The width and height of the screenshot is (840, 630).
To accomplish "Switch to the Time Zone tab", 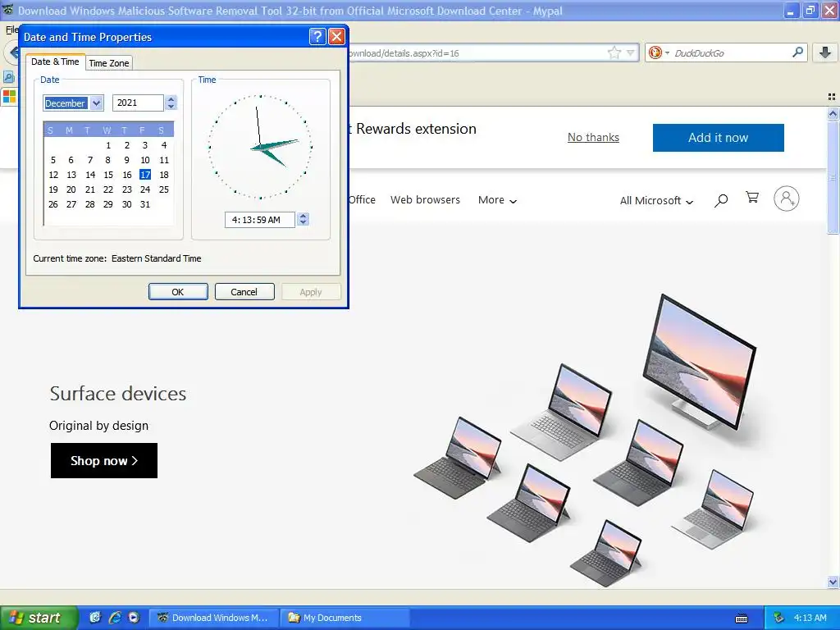I will coord(109,63).
